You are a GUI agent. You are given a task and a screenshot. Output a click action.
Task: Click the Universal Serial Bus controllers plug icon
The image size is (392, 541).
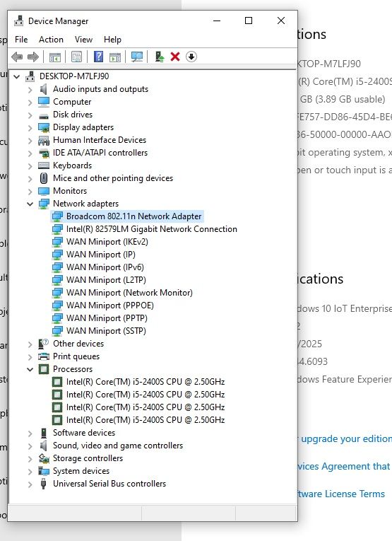click(x=43, y=484)
